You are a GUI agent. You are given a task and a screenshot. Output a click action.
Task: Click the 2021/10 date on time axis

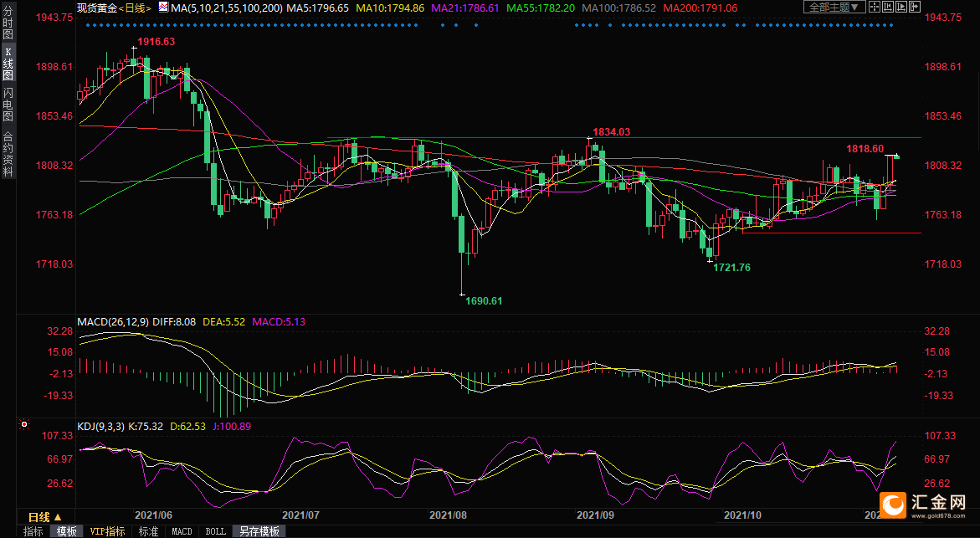742,515
